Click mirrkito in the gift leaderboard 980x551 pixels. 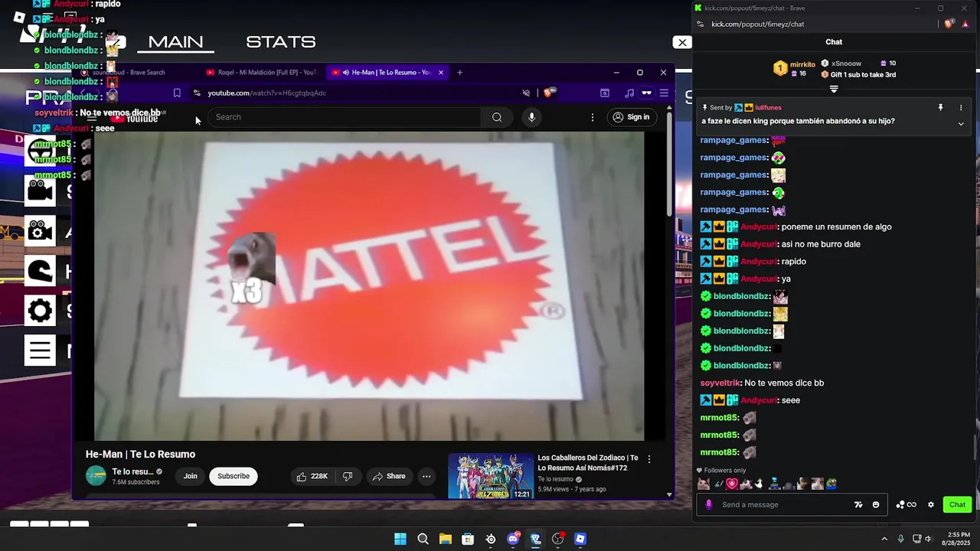point(802,65)
